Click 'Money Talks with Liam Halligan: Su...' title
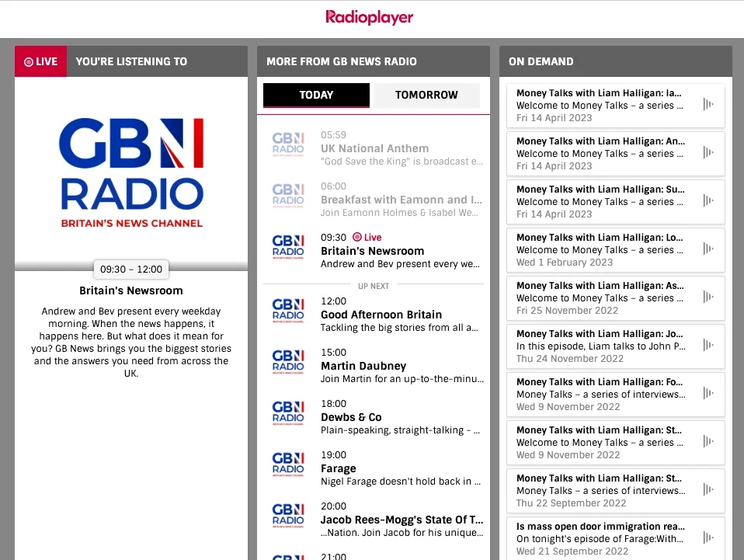 click(x=600, y=190)
